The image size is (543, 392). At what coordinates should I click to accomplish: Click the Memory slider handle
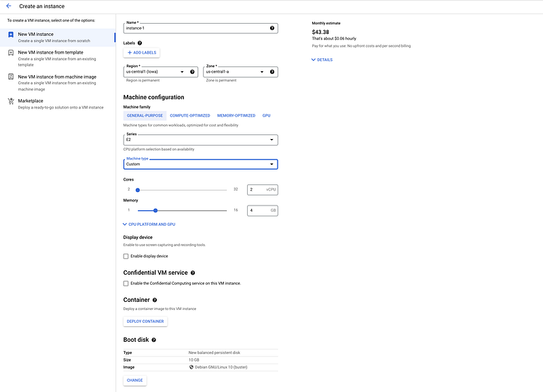(155, 210)
